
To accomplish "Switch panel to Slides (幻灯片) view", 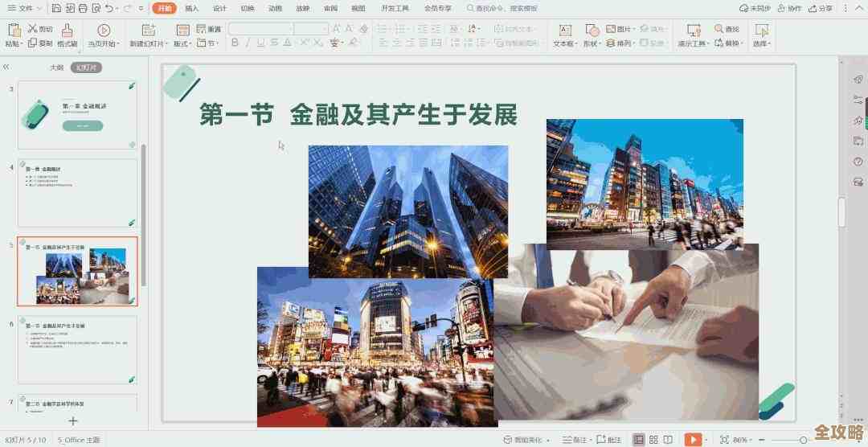I will 86,68.
